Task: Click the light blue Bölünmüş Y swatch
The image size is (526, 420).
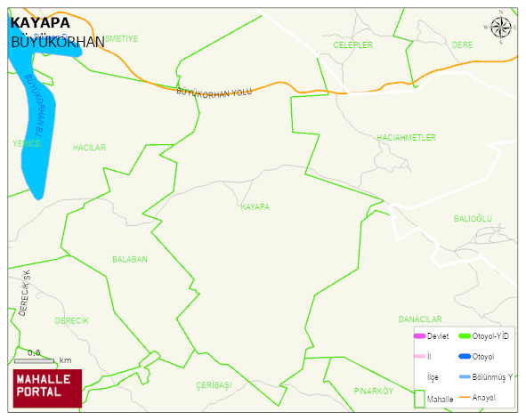Action: click(x=465, y=376)
